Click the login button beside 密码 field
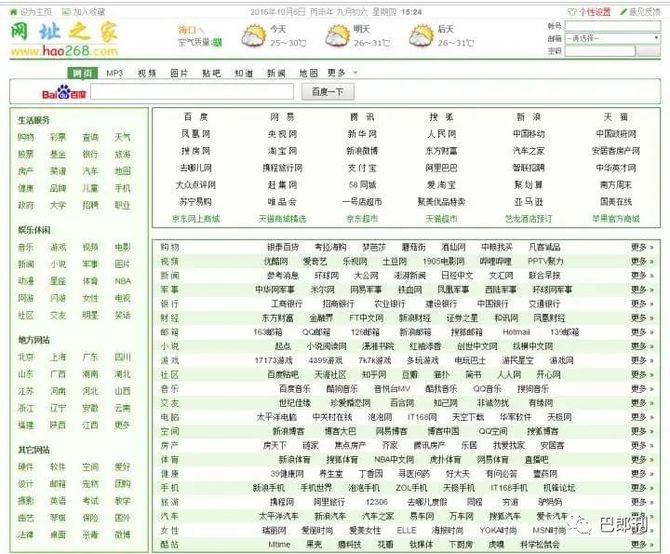The height and width of the screenshot is (554, 670). point(648,51)
